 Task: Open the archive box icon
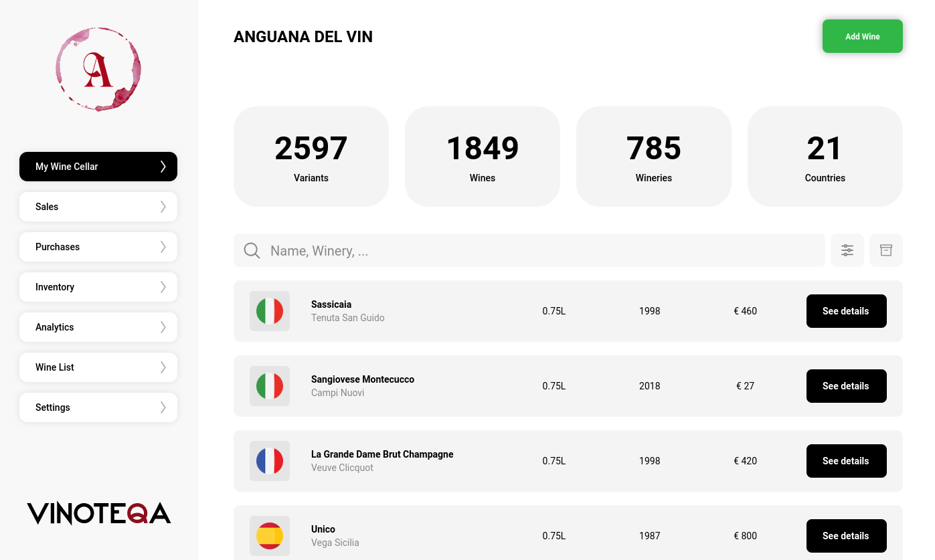(886, 250)
